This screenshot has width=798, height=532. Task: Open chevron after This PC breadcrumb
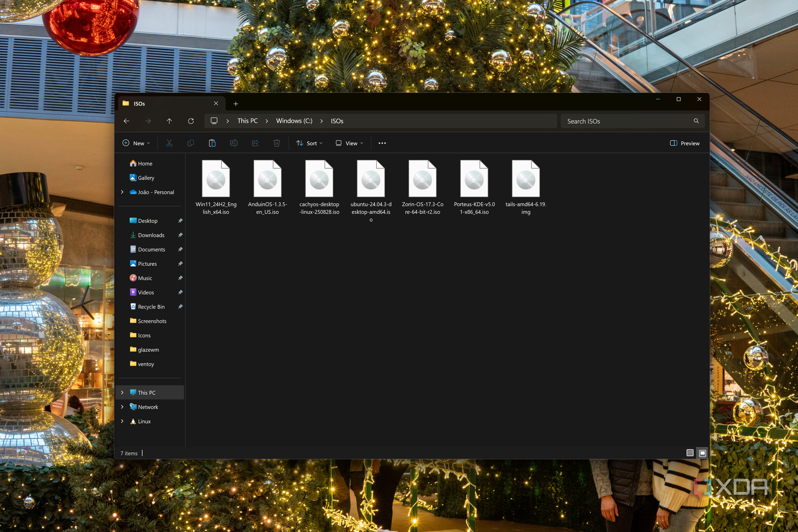coord(267,121)
